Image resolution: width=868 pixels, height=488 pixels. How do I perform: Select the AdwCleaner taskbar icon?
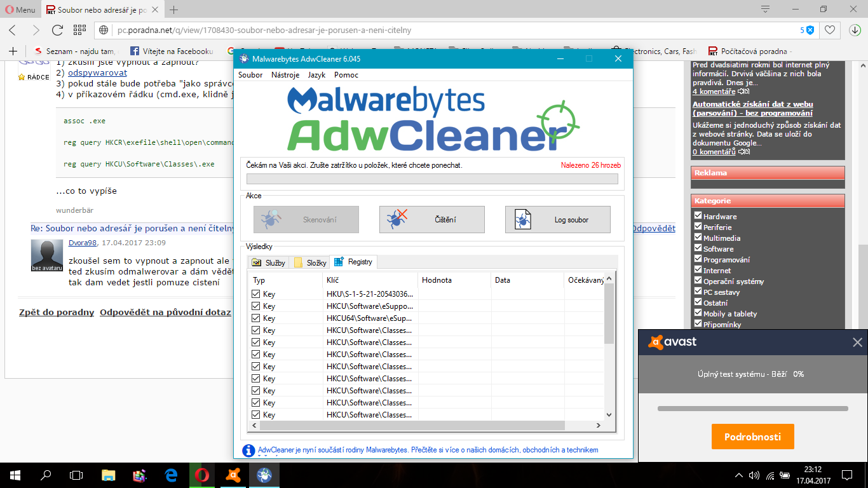click(264, 475)
